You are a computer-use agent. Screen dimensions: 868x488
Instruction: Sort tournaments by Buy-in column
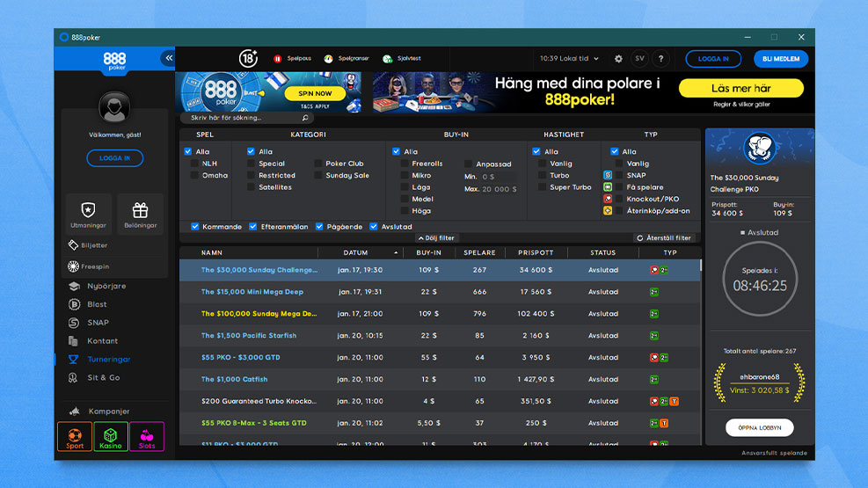tap(429, 252)
